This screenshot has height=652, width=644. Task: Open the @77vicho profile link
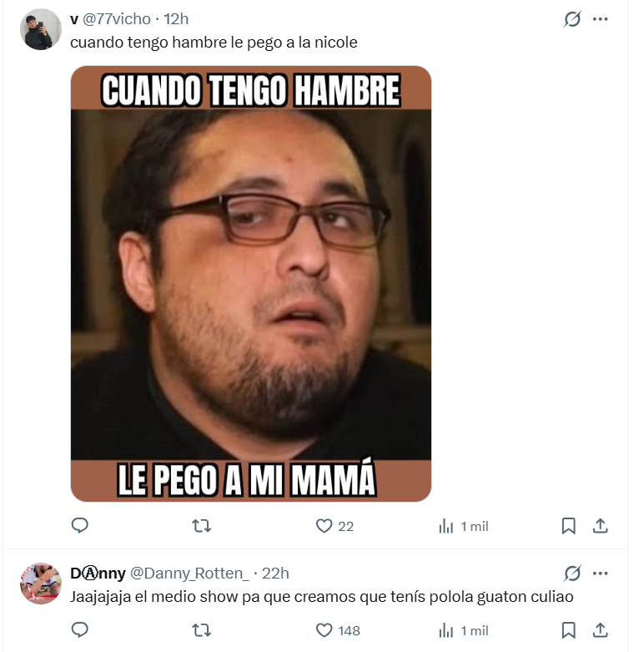117,19
